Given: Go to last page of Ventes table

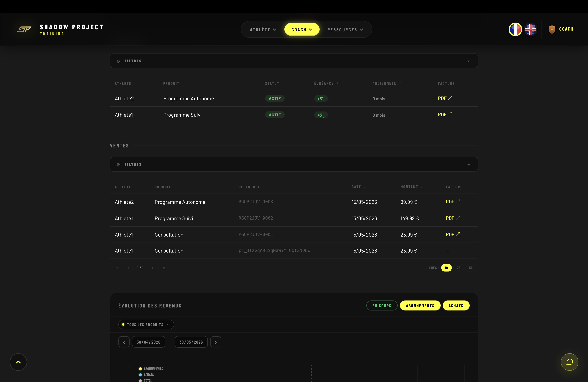Looking at the screenshot, I should (164, 268).
